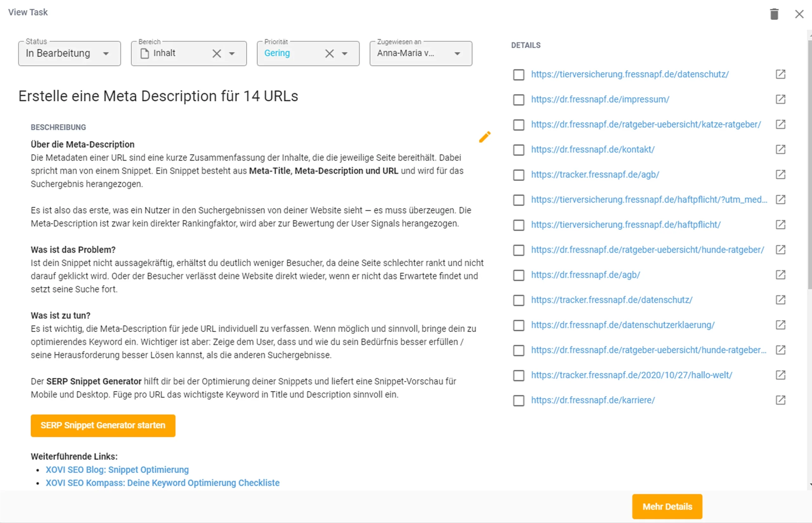
Task: Clear the Priorität Gering selection
Action: (329, 54)
